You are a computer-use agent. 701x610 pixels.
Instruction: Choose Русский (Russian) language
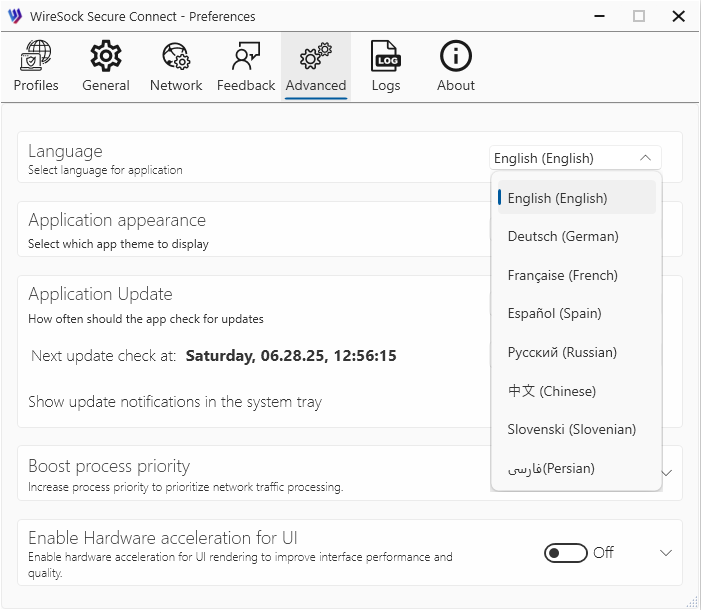click(x=577, y=352)
